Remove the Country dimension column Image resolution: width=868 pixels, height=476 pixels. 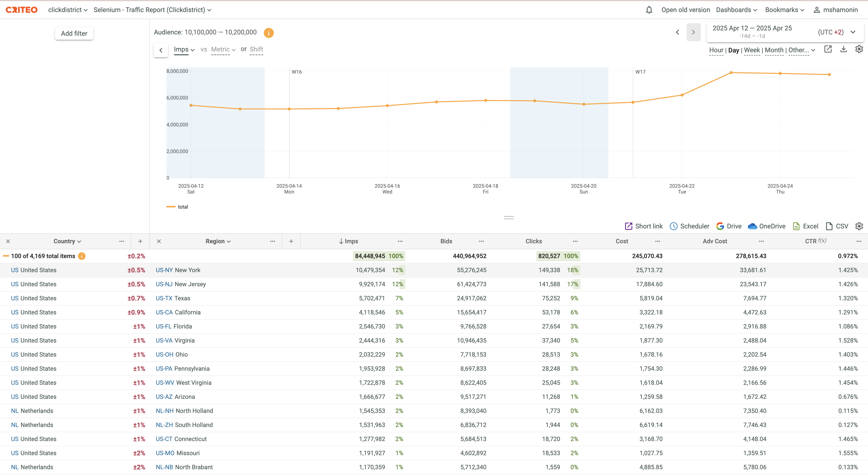pos(8,241)
